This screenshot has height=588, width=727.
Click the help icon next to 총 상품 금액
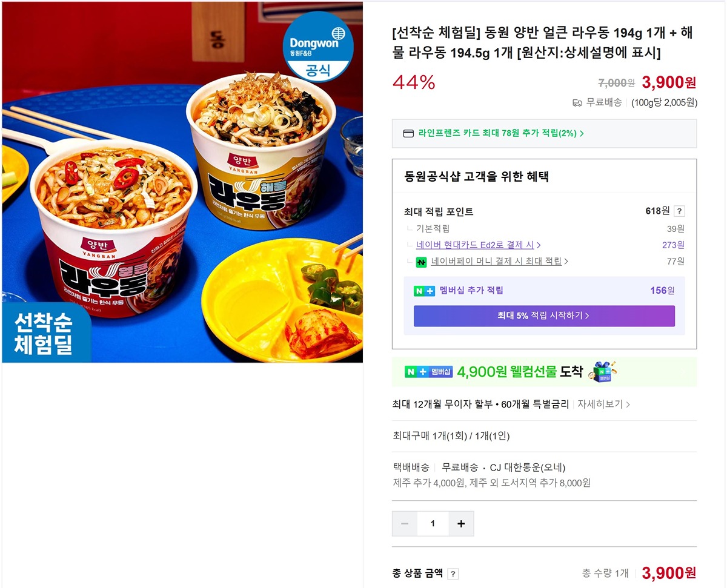pyautogui.click(x=453, y=574)
